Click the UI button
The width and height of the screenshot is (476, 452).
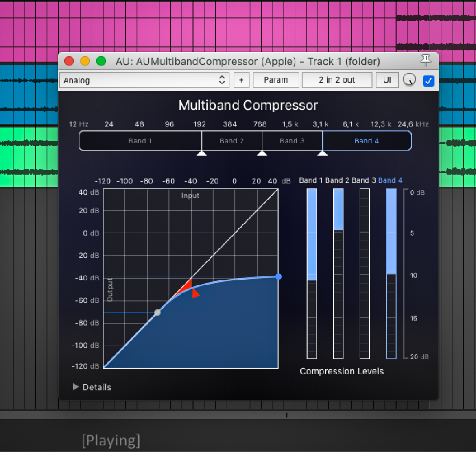[387, 80]
